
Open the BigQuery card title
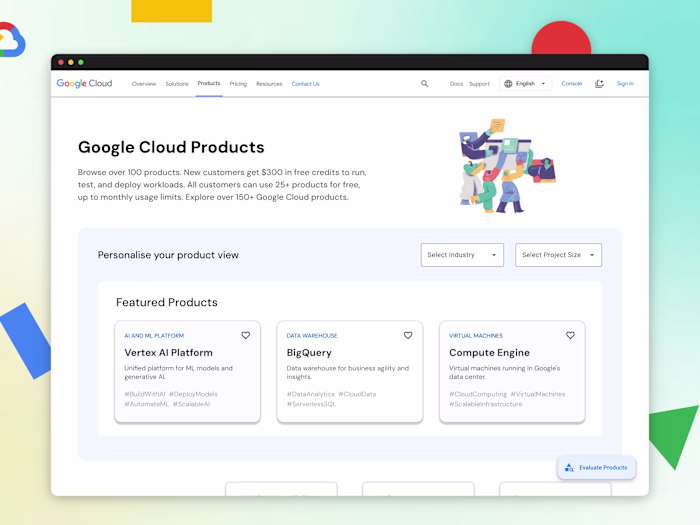click(x=309, y=353)
